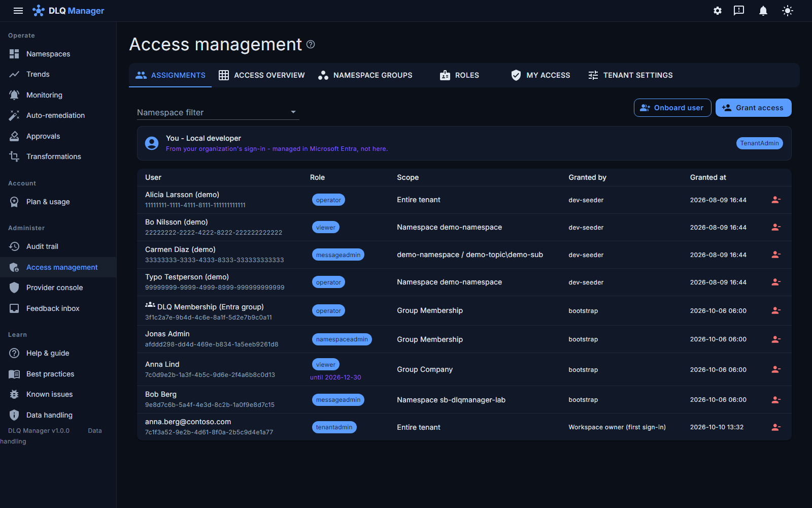Open Provider console

click(x=58, y=288)
